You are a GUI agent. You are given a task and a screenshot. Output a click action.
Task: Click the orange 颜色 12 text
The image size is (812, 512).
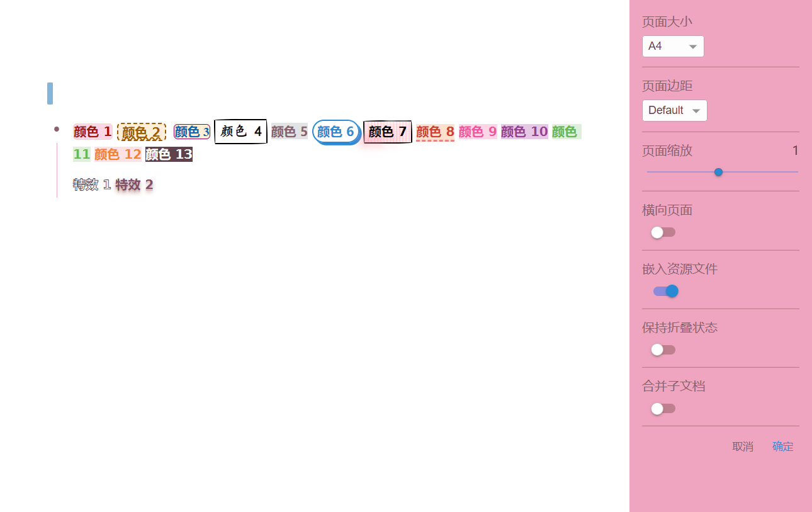pos(118,154)
